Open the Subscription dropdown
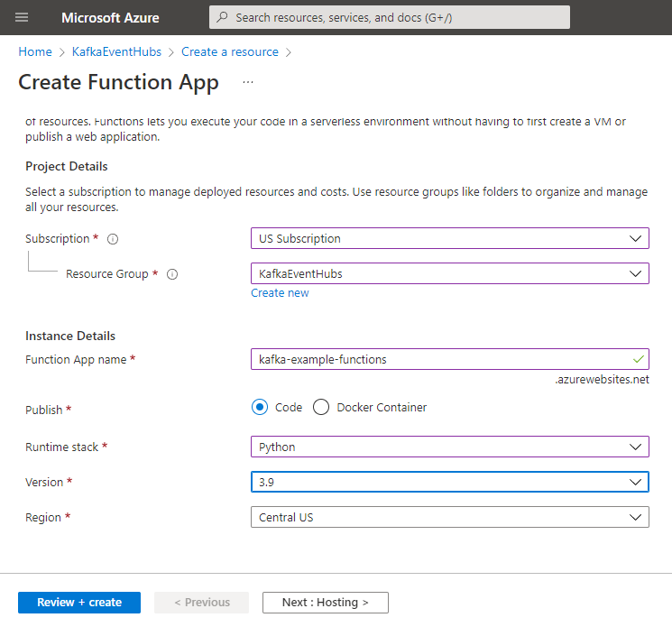The width and height of the screenshot is (672, 627). 449,238
